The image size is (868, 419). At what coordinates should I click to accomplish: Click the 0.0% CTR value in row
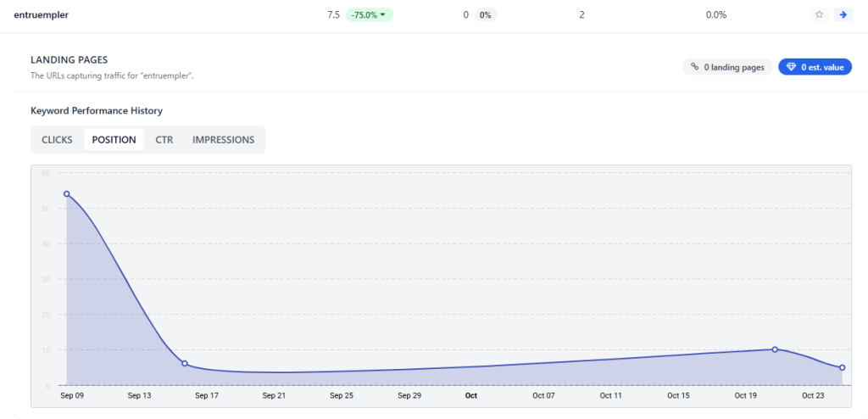(715, 14)
